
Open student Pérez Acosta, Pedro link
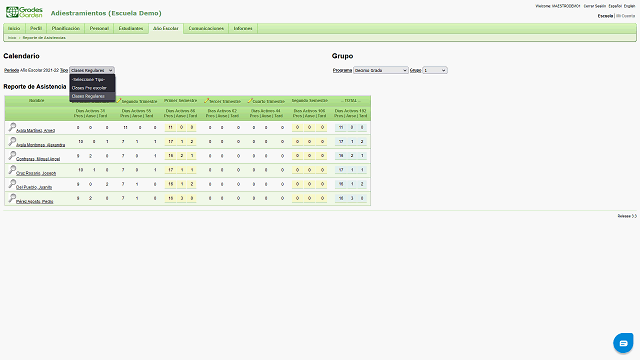pos(35,202)
